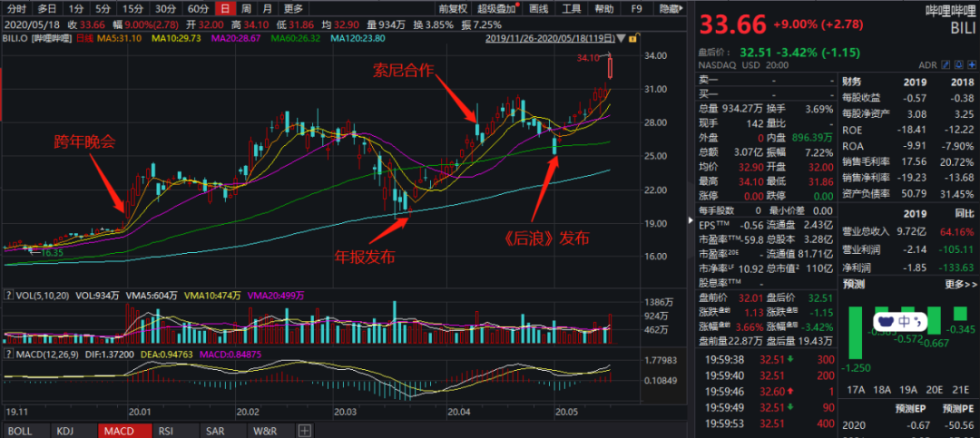Select the 5分 period tab

coord(103,9)
